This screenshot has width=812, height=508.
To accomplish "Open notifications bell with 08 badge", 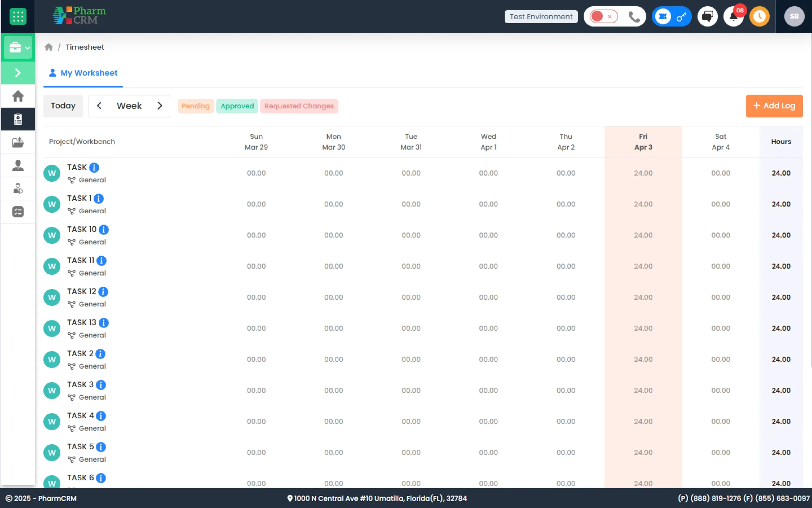I will click(733, 17).
